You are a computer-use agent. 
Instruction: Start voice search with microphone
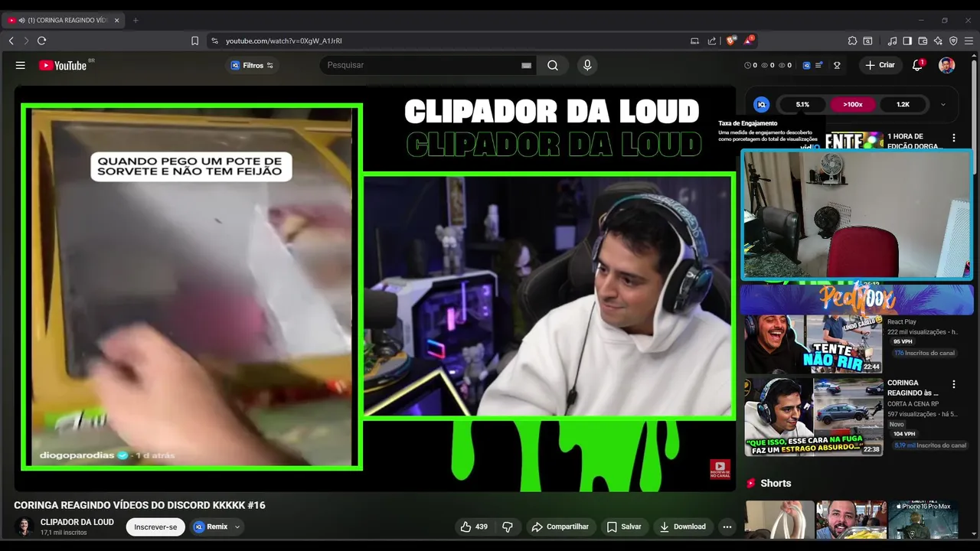[x=587, y=65]
